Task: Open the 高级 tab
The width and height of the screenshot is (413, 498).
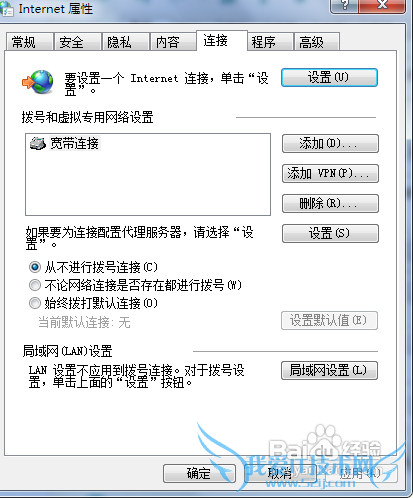Action: (317, 42)
